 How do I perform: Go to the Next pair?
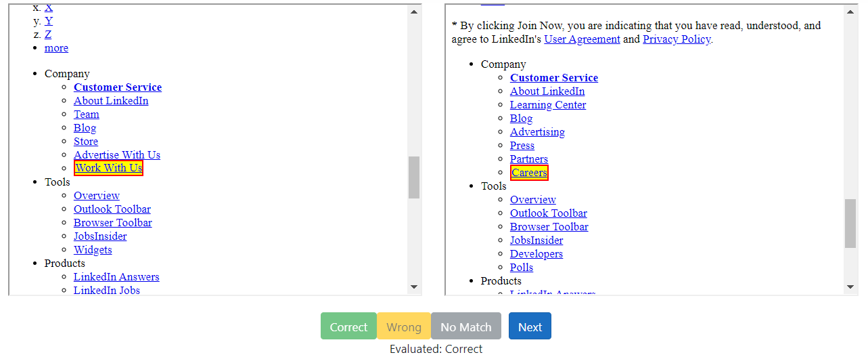coord(530,327)
